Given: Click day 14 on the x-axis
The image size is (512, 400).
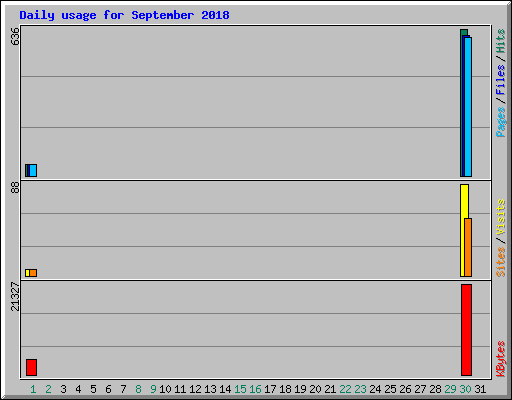Looking at the screenshot, I should [225, 389].
